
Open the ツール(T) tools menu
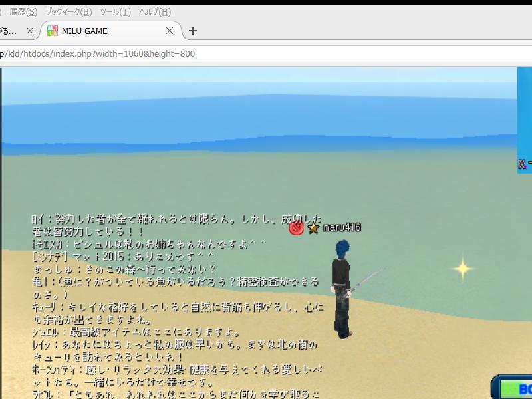tap(115, 12)
